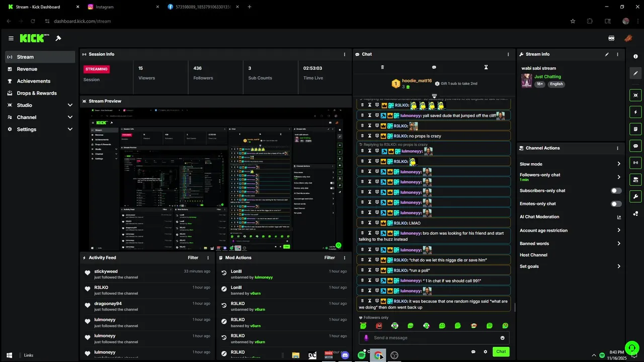Open chat settings gear icon
Screen dimensions: 644x362
click(486, 352)
